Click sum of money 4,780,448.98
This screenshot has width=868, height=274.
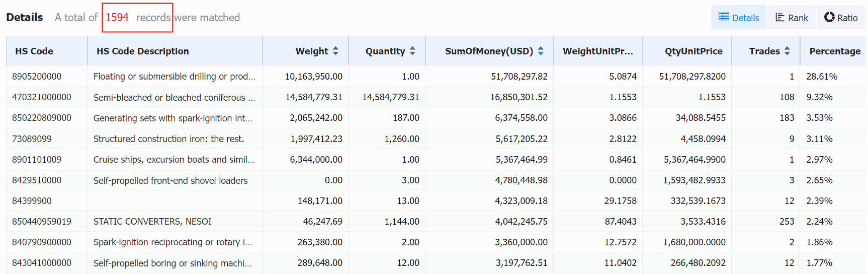pyautogui.click(x=522, y=180)
